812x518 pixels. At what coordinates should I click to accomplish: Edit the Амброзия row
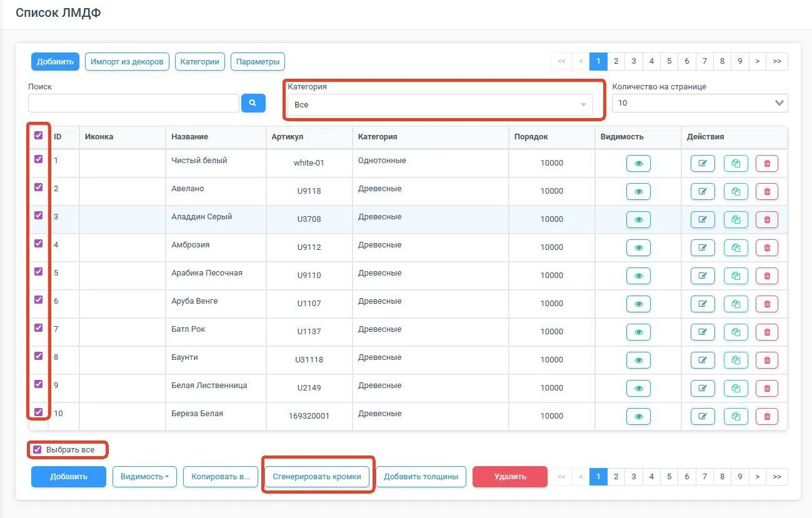pos(703,247)
